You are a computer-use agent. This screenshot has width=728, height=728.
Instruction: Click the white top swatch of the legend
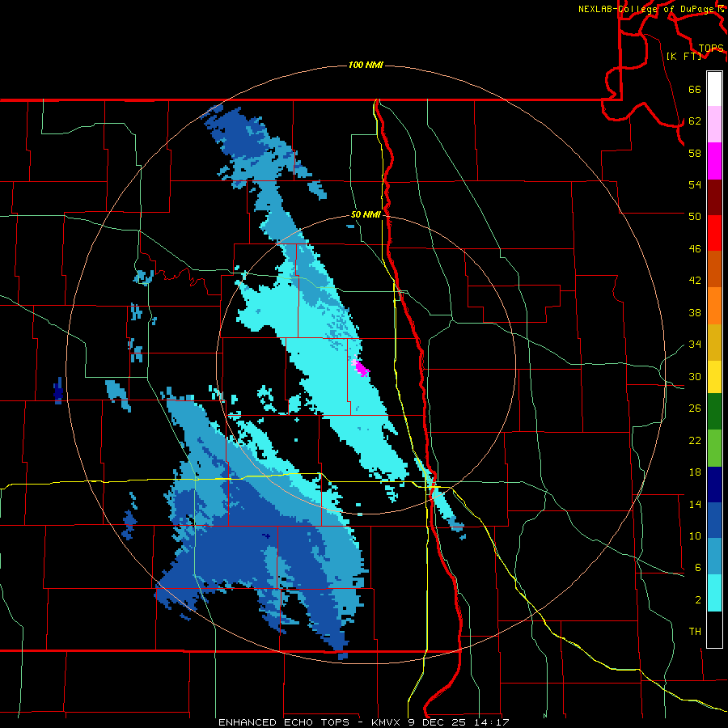click(714, 89)
